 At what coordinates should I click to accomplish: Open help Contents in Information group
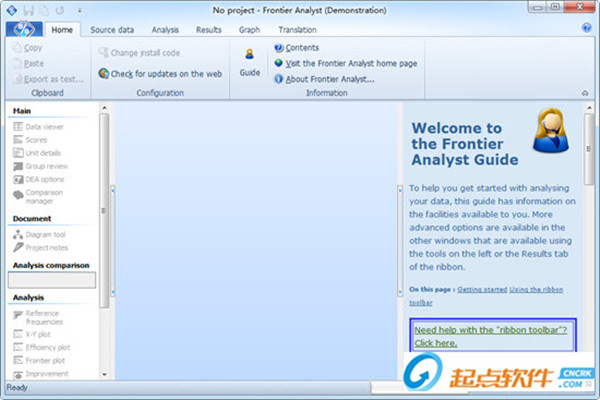[297, 48]
